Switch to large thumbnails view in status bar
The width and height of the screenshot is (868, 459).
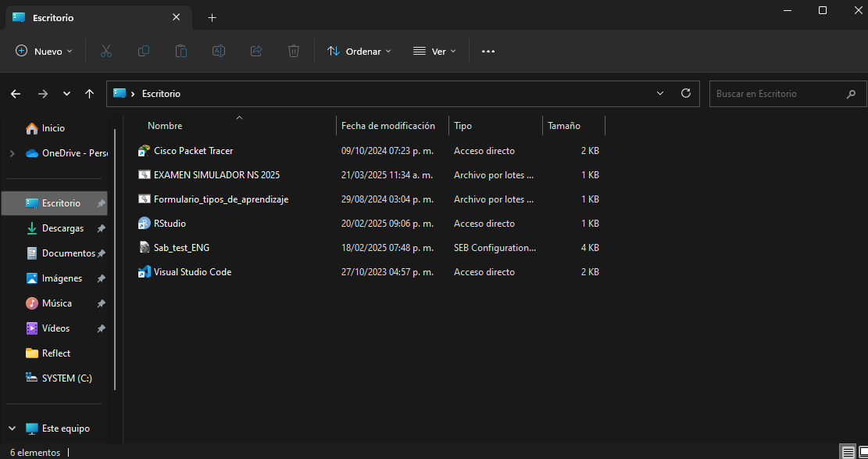point(863,452)
